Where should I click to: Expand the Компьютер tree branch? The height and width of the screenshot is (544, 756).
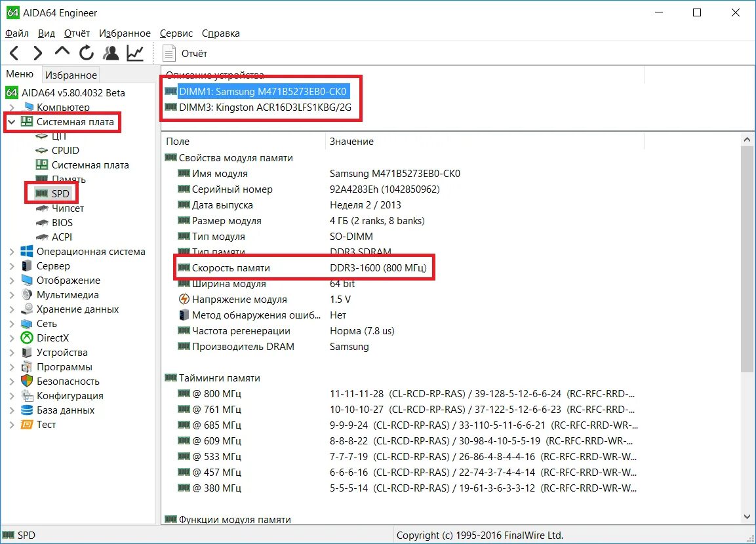[x=12, y=107]
